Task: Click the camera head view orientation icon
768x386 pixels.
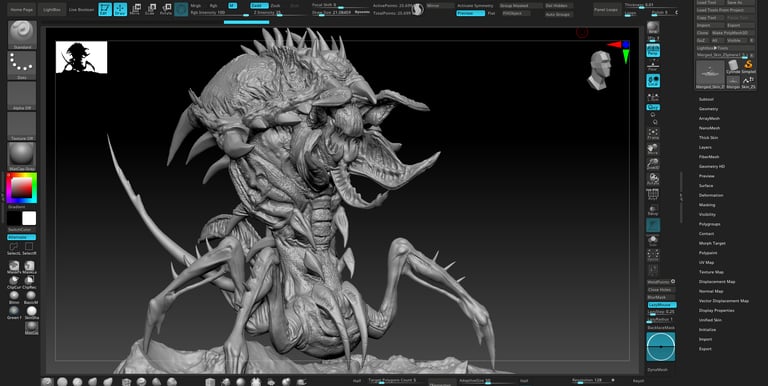Action: (600, 70)
